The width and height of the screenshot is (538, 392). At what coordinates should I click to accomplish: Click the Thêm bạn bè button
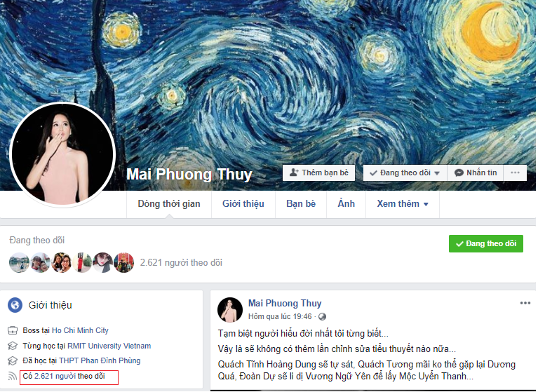[x=318, y=173]
